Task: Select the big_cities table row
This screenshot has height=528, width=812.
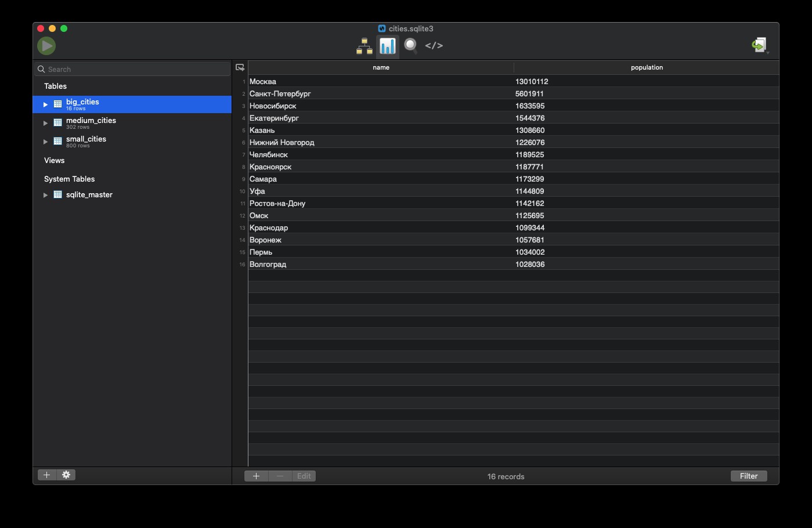Action: click(132, 104)
